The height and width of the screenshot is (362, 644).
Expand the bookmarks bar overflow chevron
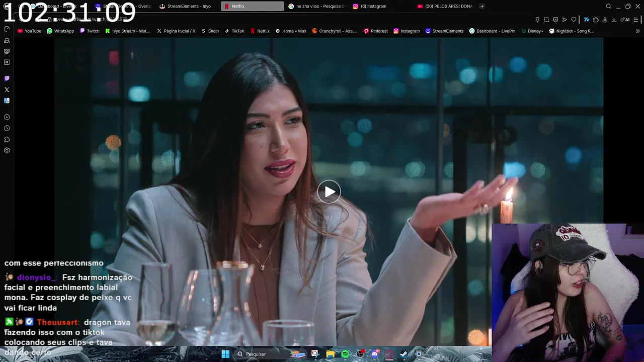(637, 31)
